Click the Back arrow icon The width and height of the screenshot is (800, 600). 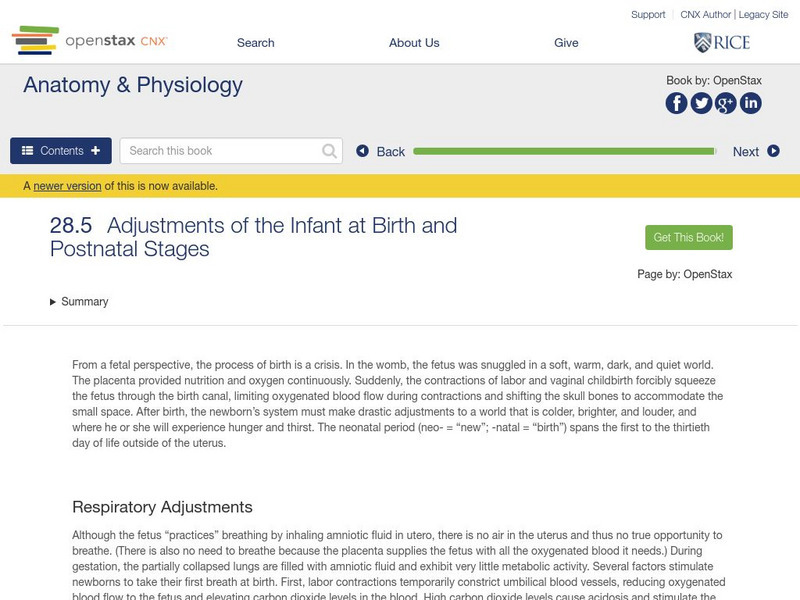click(x=363, y=151)
